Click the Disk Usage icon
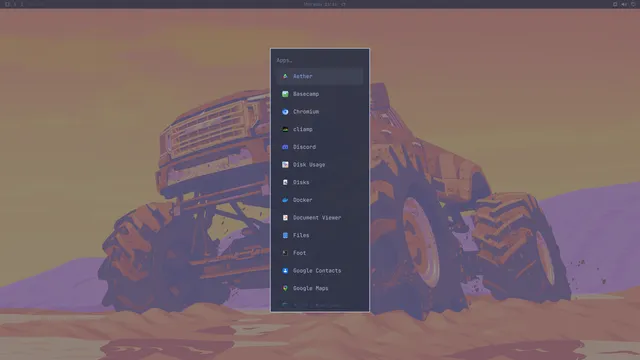The image size is (640, 360). click(x=285, y=164)
